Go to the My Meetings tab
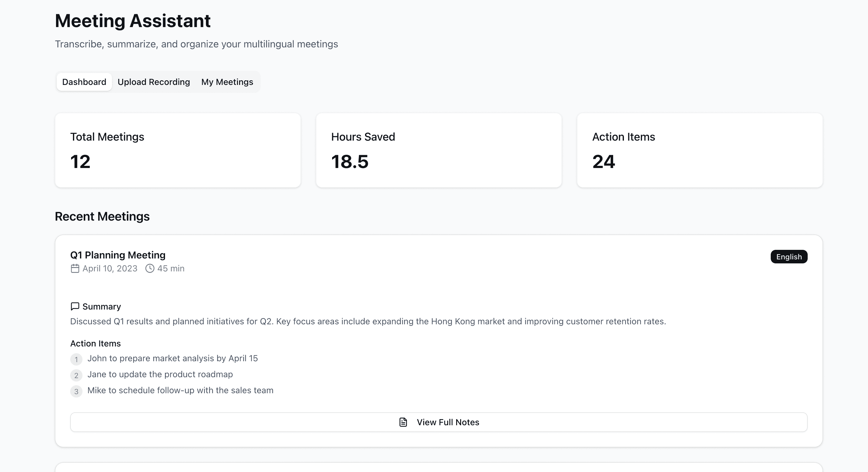The image size is (868, 472). (227, 82)
